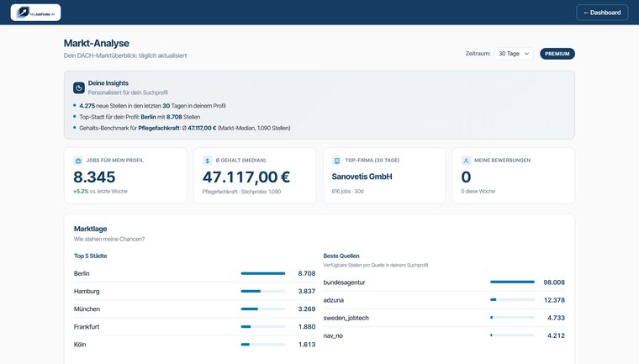The width and height of the screenshot is (639, 364).
Task: Click the Marktlage section heading
Action: 91,229
